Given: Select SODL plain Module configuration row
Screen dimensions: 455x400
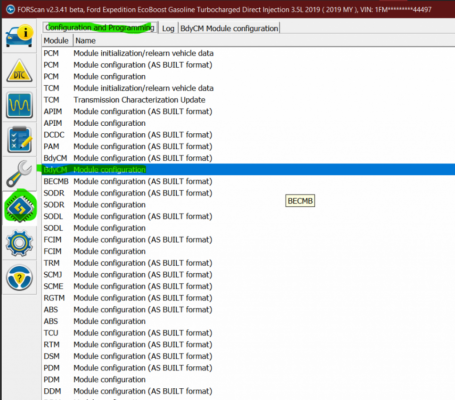Looking at the screenshot, I should 248,228.
